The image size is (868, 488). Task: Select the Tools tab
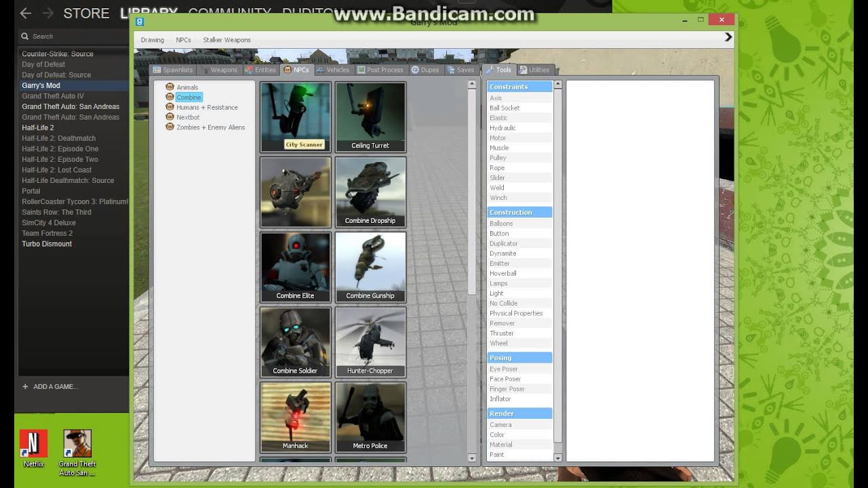tap(499, 70)
